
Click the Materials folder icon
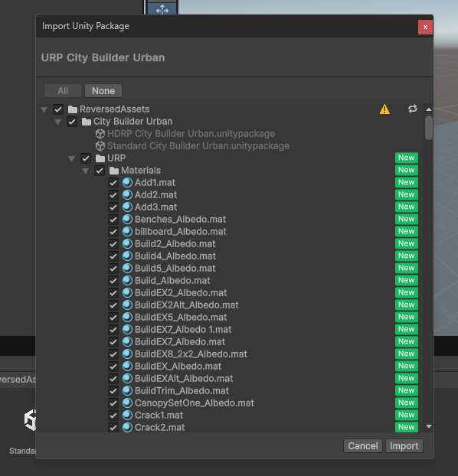coord(114,171)
